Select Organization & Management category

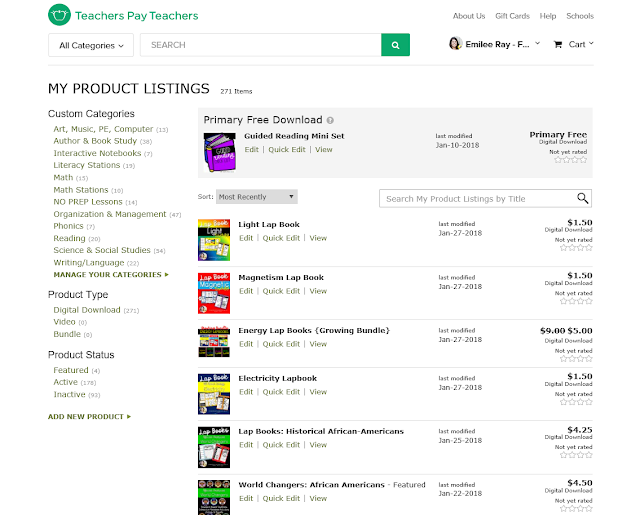click(x=110, y=214)
